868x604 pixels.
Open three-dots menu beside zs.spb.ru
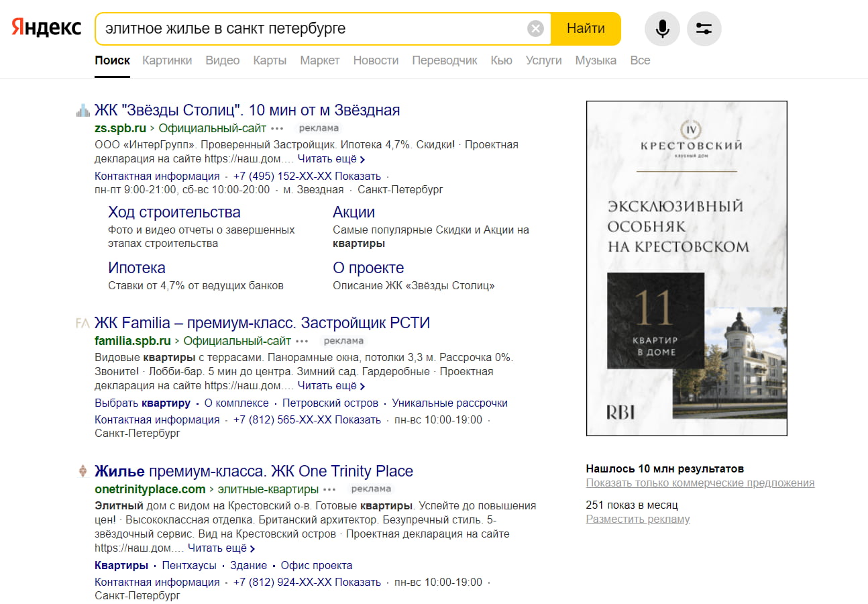click(278, 128)
